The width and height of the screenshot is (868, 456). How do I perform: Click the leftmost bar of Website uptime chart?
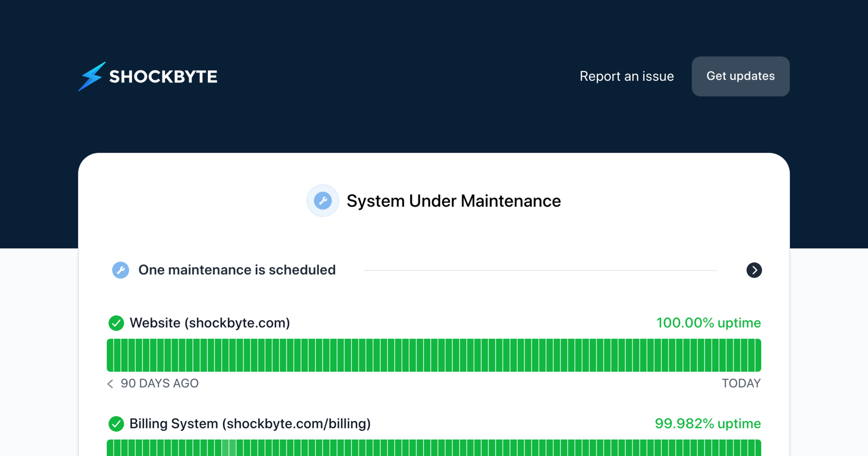click(110, 355)
